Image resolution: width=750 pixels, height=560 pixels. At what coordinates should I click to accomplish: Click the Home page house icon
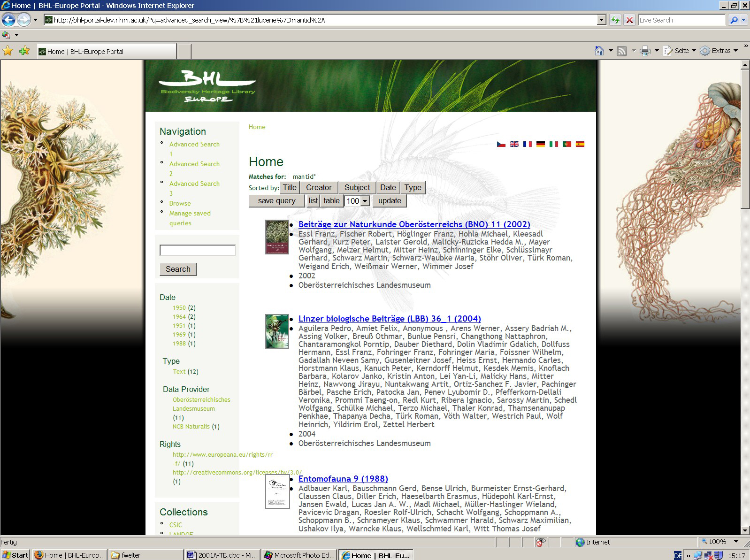click(x=599, y=51)
